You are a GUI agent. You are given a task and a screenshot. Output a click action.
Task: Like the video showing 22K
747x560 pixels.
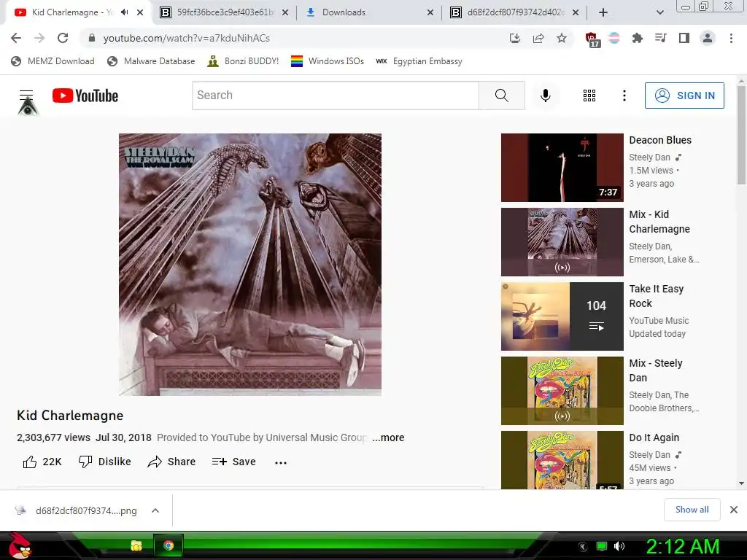(42, 462)
